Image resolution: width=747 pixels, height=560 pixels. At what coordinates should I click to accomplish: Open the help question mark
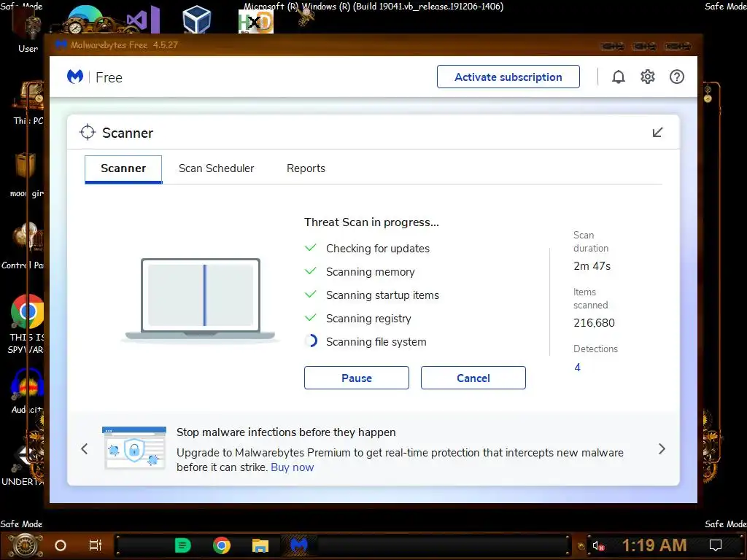click(676, 77)
